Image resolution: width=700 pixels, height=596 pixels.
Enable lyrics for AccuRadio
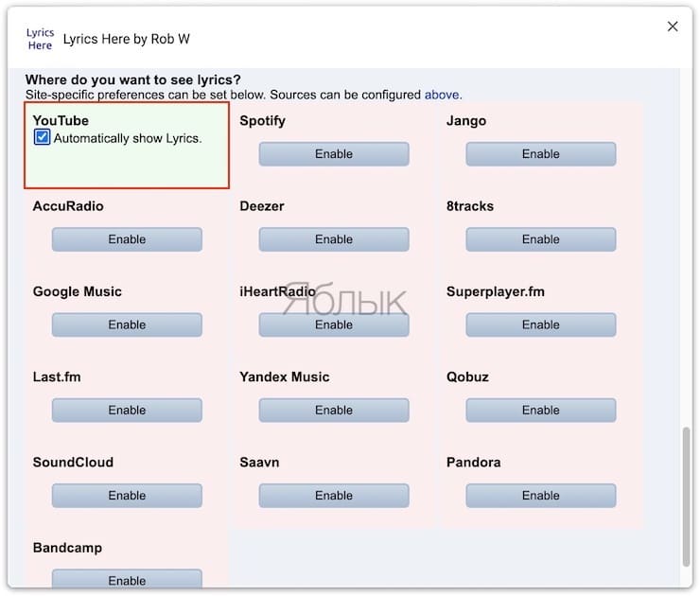127,239
